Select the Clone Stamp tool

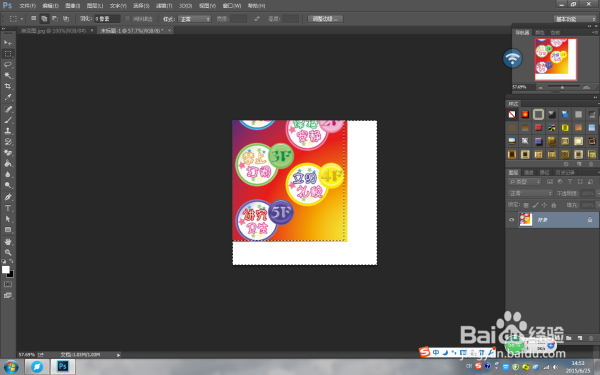coord(8,131)
